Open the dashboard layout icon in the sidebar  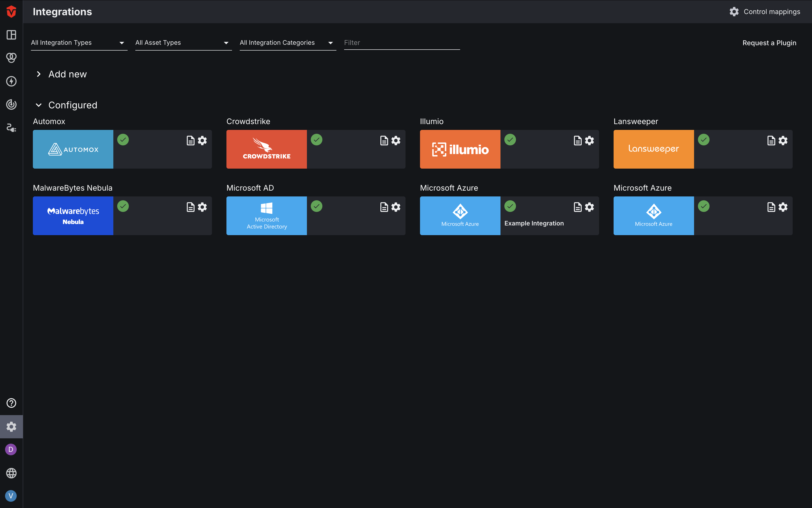coord(11,35)
